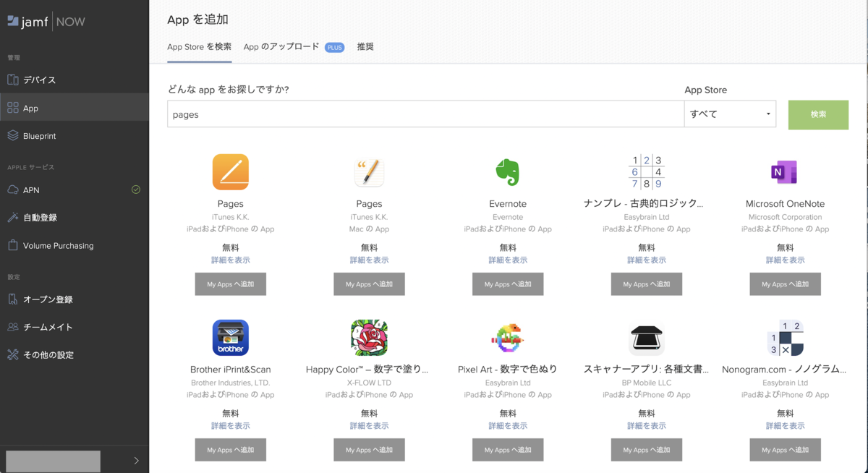Open the Happy Color rose icon

[369, 337]
